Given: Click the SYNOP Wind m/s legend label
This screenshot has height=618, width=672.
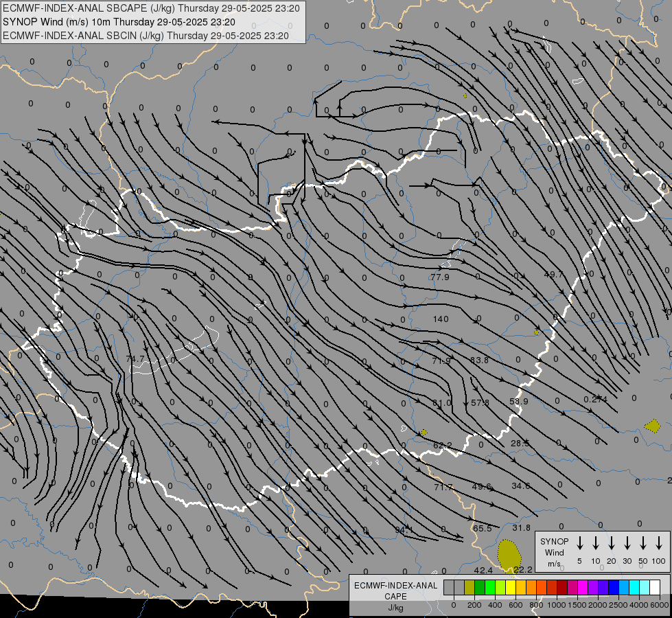Looking at the screenshot, I should click(x=554, y=552).
